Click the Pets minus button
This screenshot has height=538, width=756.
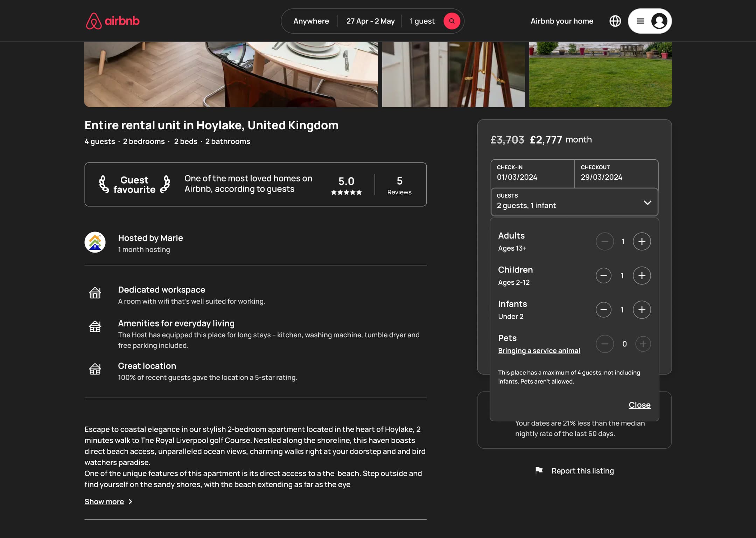click(x=604, y=344)
